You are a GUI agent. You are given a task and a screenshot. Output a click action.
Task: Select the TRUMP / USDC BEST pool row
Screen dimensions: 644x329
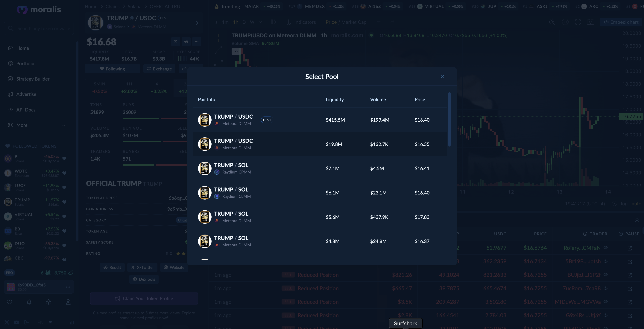click(x=320, y=120)
